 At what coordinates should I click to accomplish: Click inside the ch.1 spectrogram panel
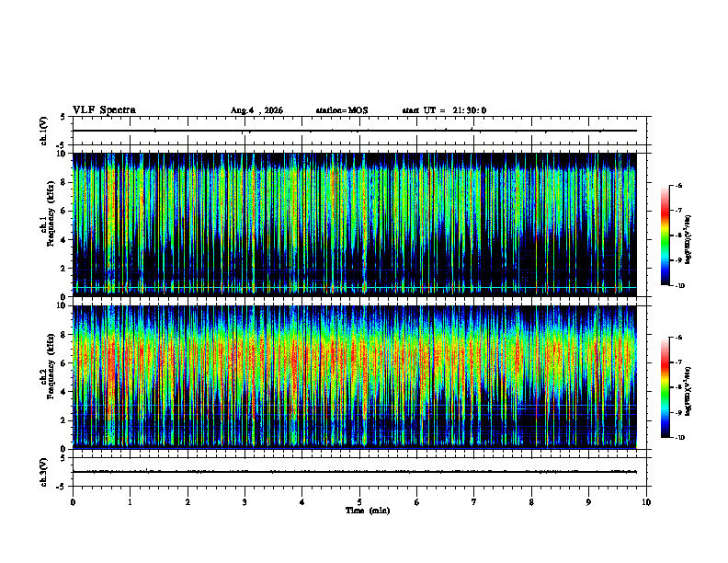pyautogui.click(x=355, y=224)
